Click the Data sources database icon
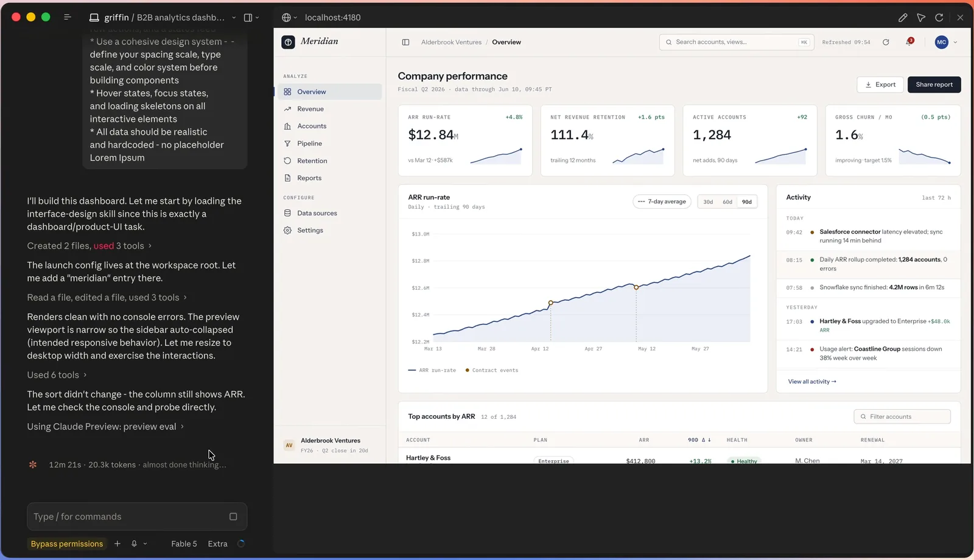Image resolution: width=974 pixels, height=560 pixels. click(287, 213)
